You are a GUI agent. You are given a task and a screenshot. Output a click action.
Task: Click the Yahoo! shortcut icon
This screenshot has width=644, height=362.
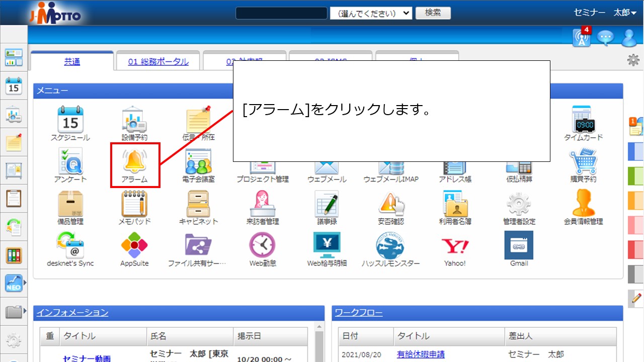[455, 246]
